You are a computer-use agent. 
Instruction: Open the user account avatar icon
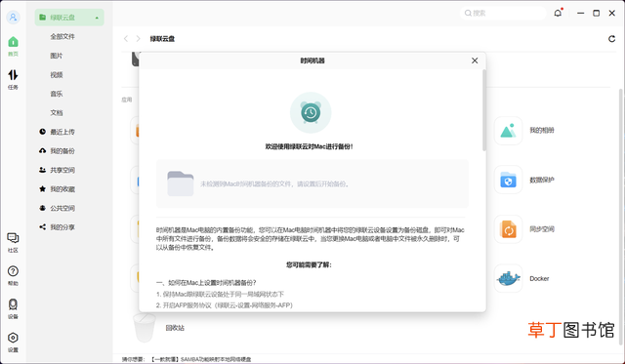pyautogui.click(x=13, y=18)
